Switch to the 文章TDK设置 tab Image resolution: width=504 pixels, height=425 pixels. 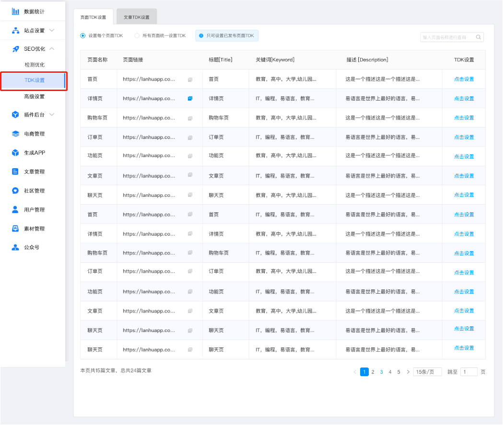137,17
